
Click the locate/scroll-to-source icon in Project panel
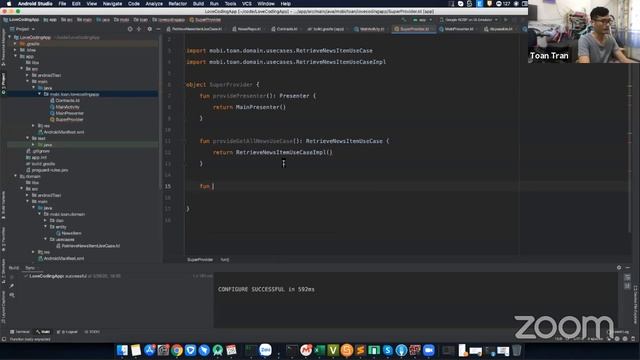(x=130, y=29)
